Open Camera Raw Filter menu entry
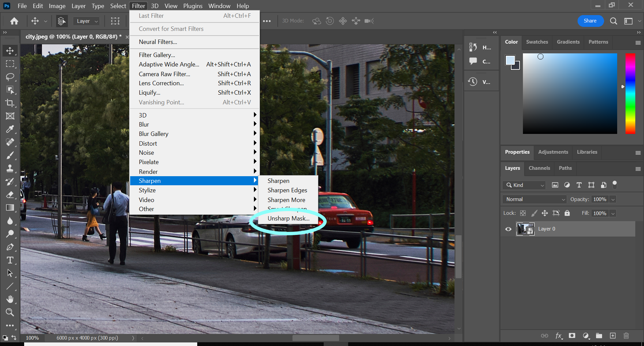Screen dimensions: 644x346 195,74
